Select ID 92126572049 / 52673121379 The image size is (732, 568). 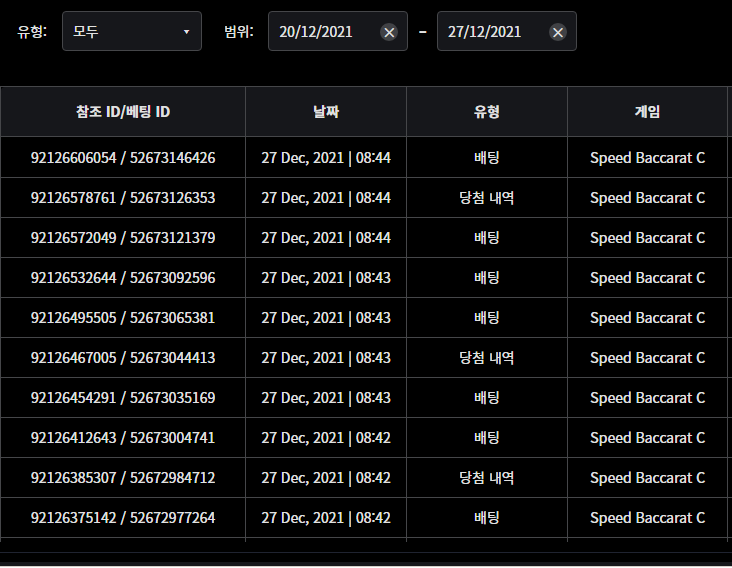tap(123, 238)
